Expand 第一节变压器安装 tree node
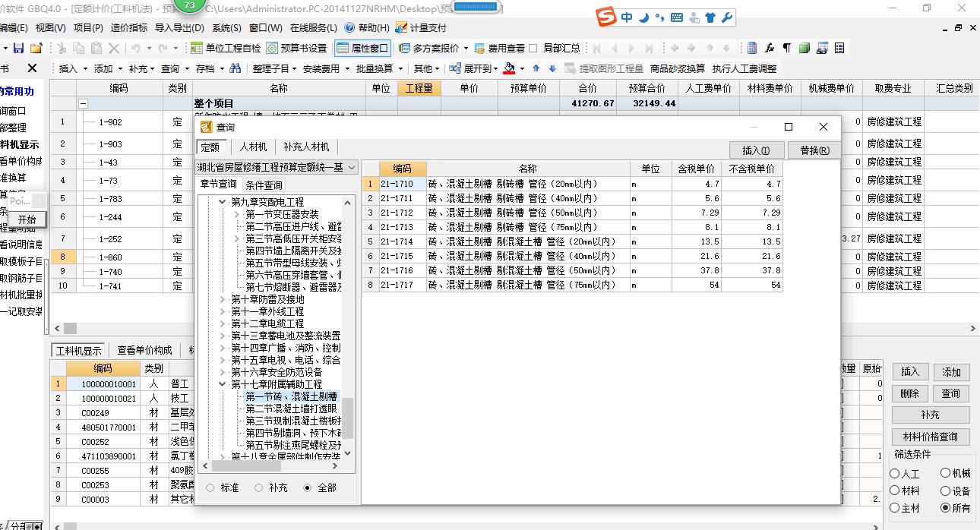The width and height of the screenshot is (980, 530). [237, 214]
